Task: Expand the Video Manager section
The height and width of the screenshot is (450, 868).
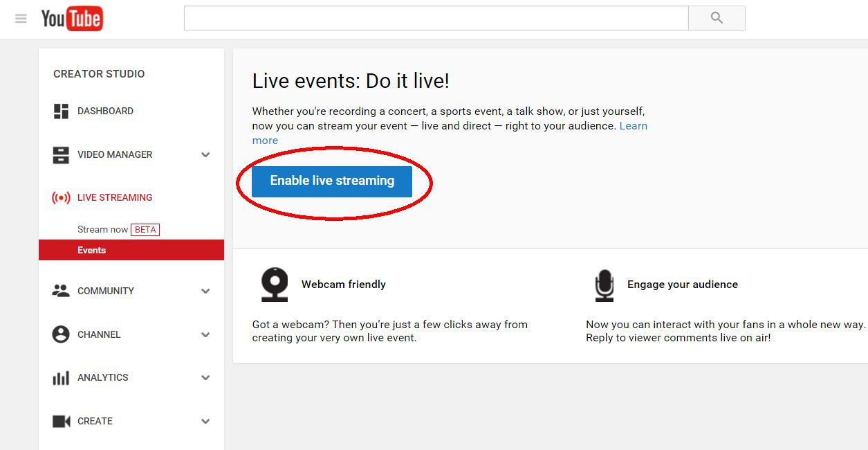Action: point(205,154)
